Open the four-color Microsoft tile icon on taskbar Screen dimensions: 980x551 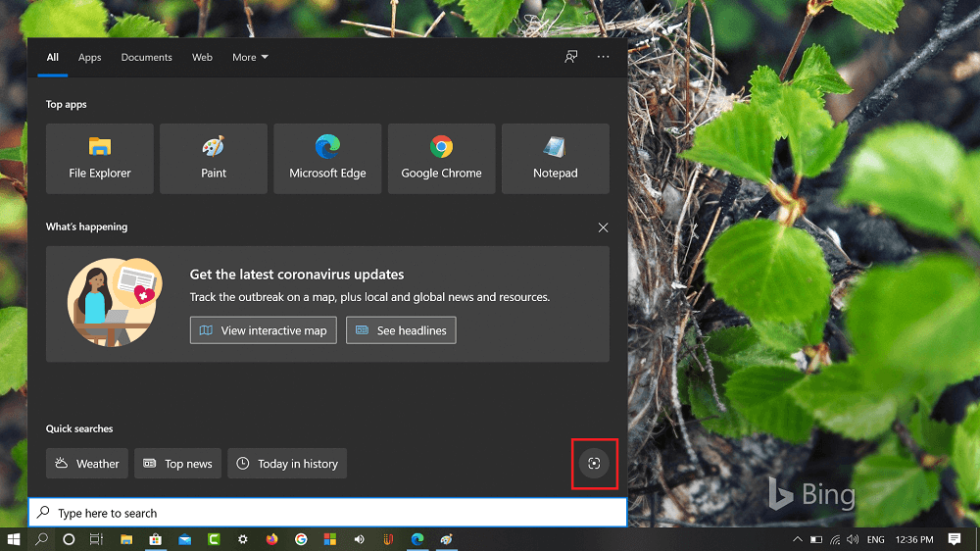point(330,539)
